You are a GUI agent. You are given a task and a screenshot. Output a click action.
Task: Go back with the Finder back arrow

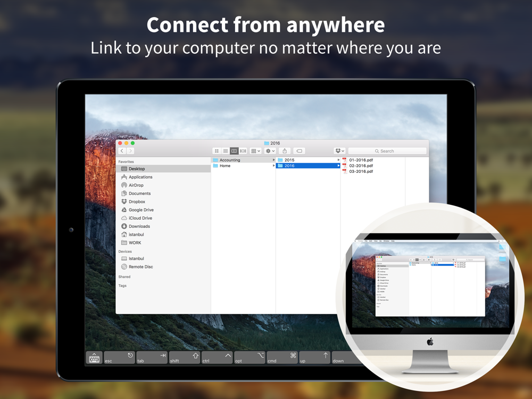tap(122, 151)
